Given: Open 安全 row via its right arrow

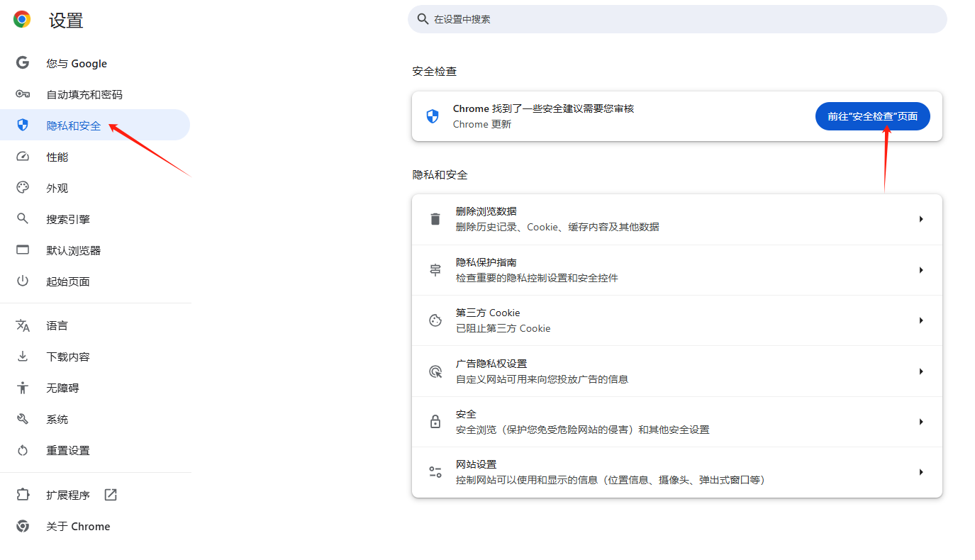Looking at the screenshot, I should (x=921, y=422).
